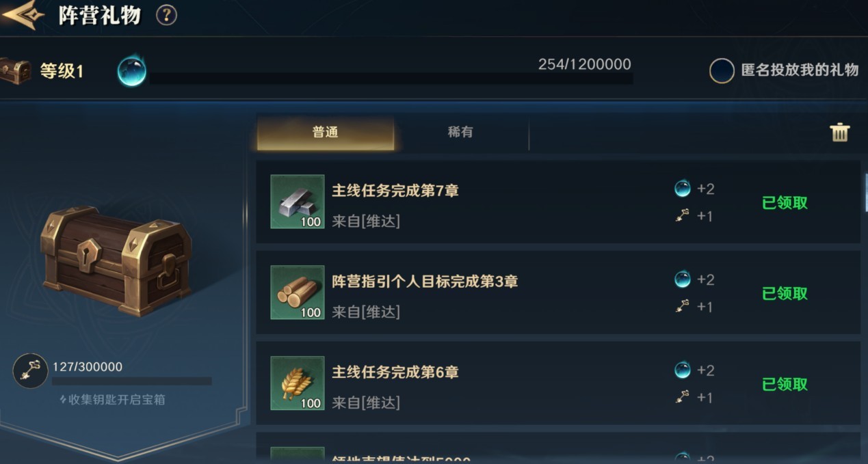The height and width of the screenshot is (464, 868).
Task: Click the silver ingot reward icon
Action: 298,202
